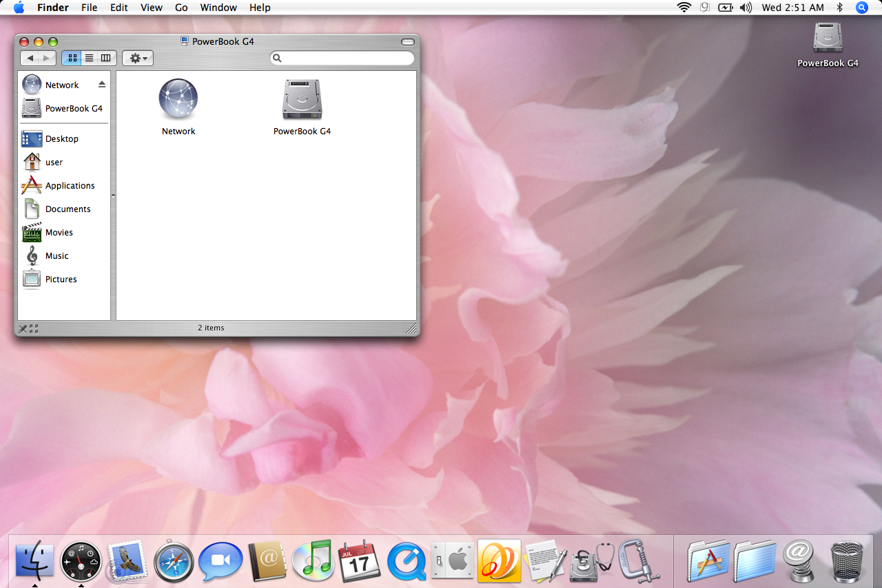Go back in the Finder window

pyautogui.click(x=30, y=59)
